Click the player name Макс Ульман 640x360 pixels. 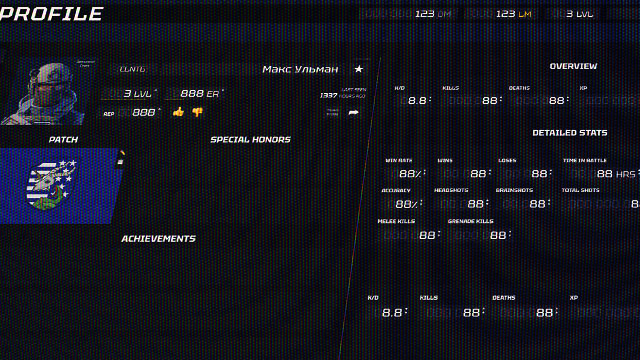click(300, 69)
